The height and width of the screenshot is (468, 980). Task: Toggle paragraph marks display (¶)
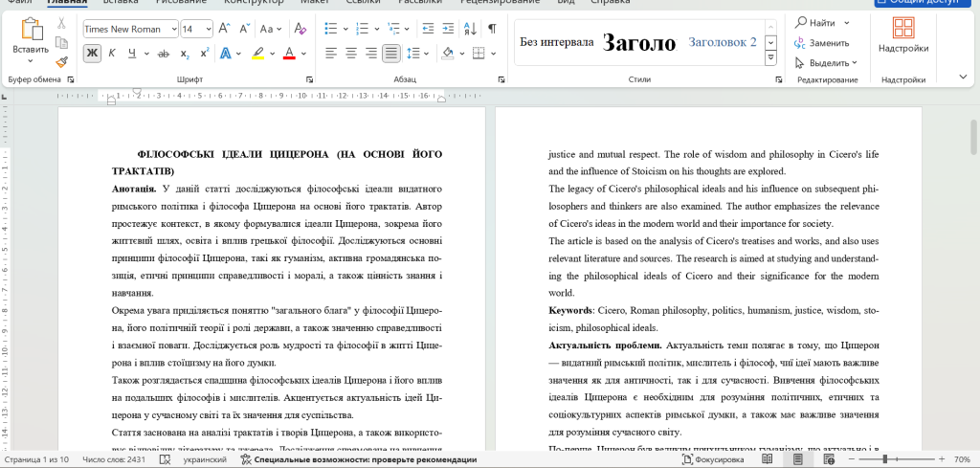coord(493,29)
